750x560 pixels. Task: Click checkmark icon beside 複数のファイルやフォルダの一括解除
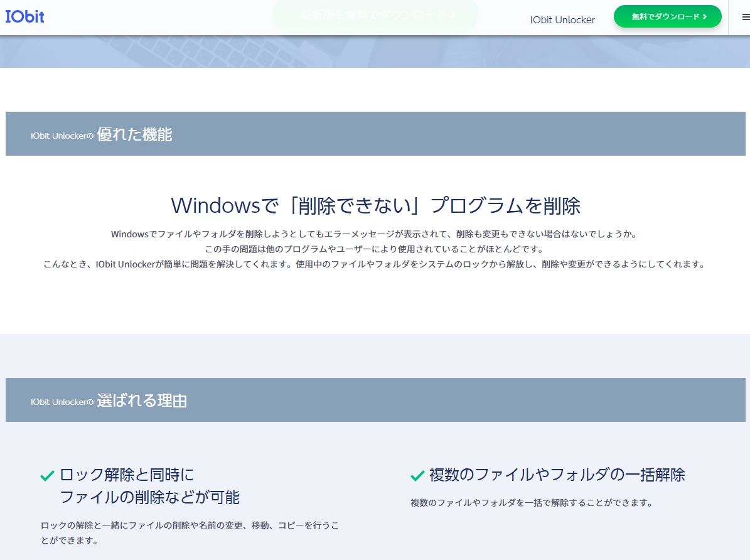[x=417, y=476]
